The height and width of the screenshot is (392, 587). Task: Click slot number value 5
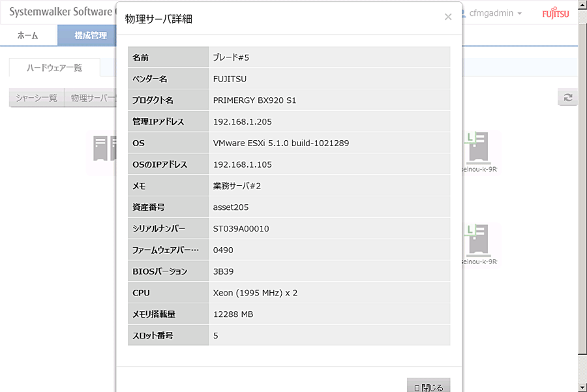[x=216, y=335]
